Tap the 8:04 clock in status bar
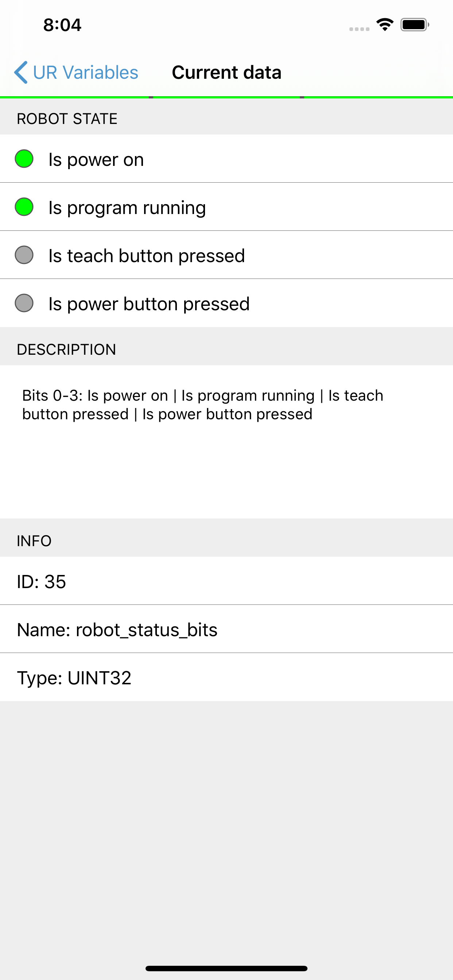 pos(62,25)
